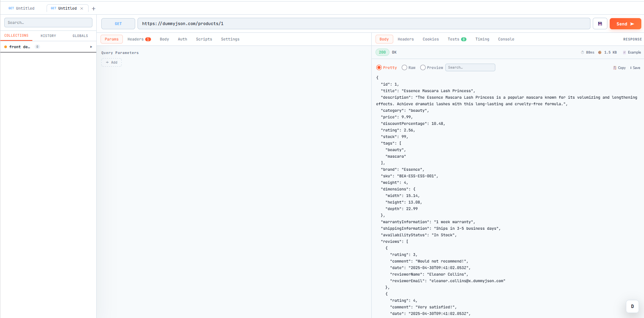The width and height of the screenshot is (644, 318).
Task: Focus the request URL field
Action: pos(364,24)
